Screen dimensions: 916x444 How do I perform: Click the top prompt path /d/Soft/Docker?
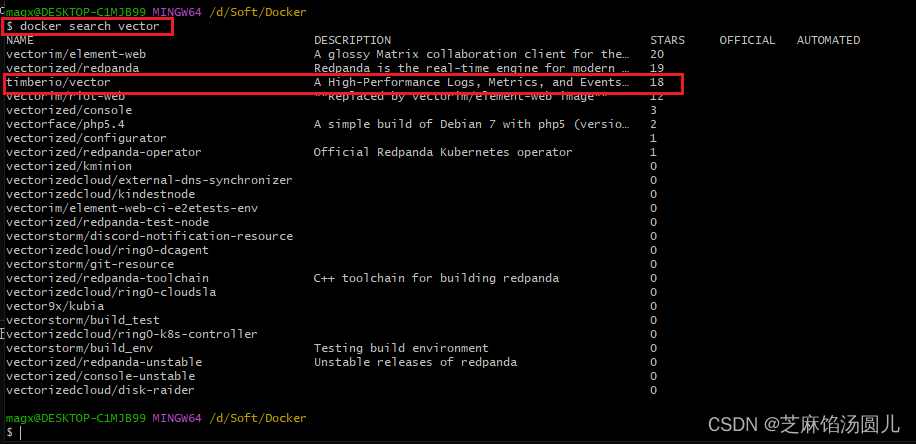click(x=258, y=12)
